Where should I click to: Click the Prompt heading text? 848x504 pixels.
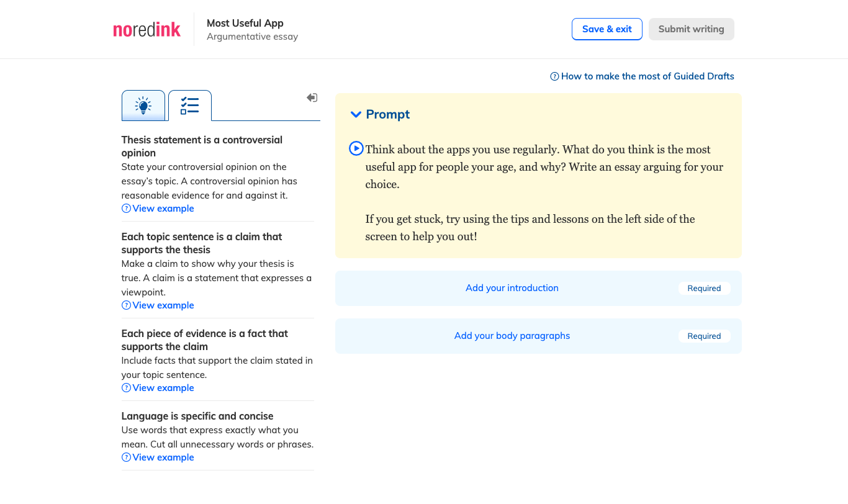[x=388, y=114]
